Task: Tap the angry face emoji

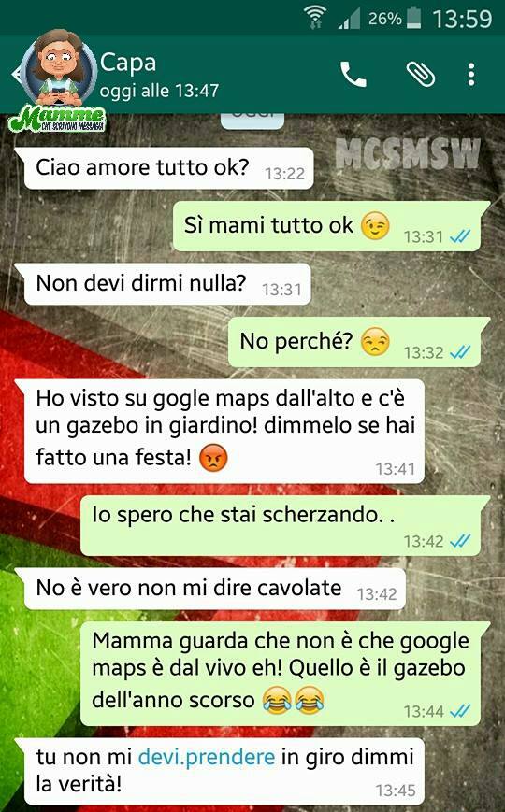Action: click(213, 458)
